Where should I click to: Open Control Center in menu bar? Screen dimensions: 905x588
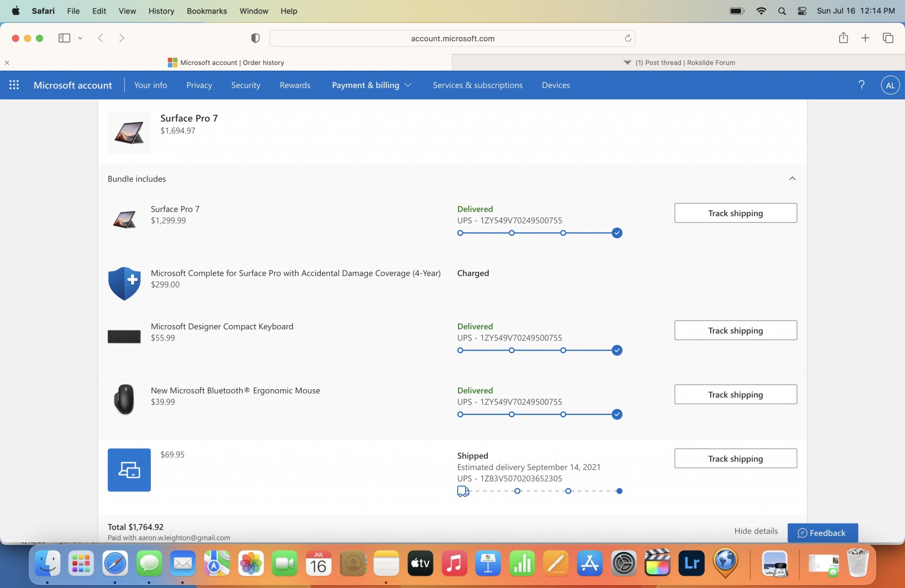(802, 11)
